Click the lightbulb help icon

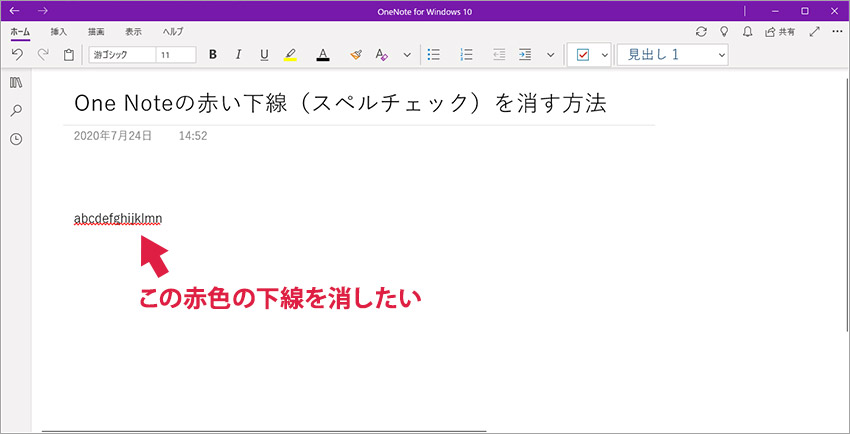pos(724,32)
